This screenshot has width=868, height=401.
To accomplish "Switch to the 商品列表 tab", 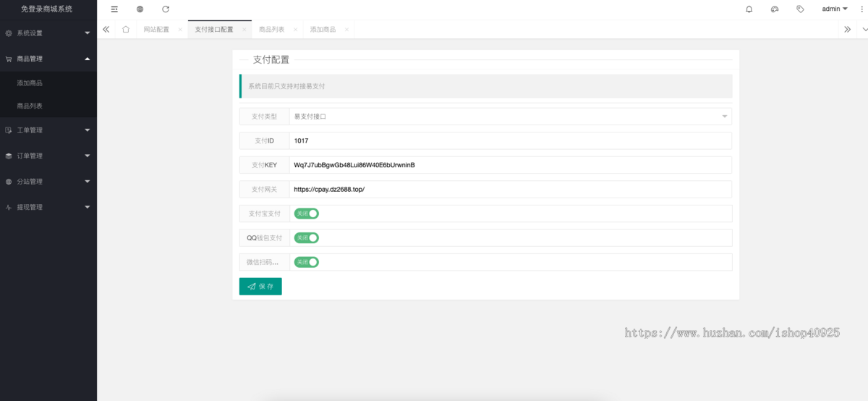I will click(272, 30).
